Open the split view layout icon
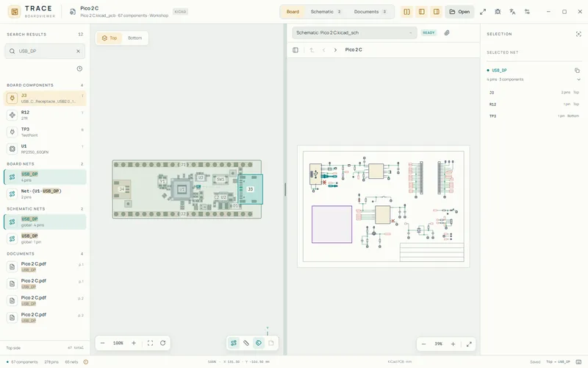 point(406,12)
